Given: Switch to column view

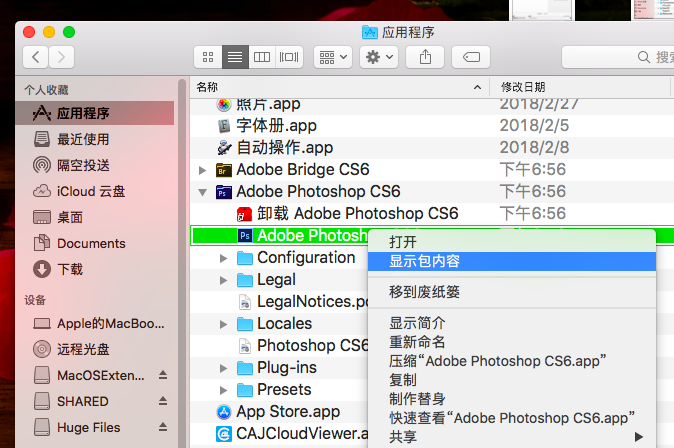Looking at the screenshot, I should 262,57.
